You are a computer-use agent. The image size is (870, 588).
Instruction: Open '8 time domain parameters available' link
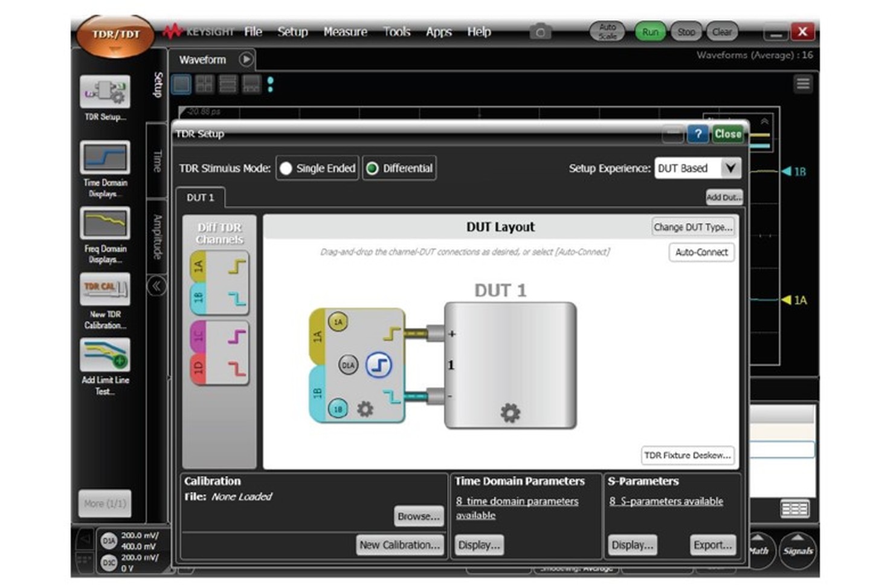coord(517,508)
